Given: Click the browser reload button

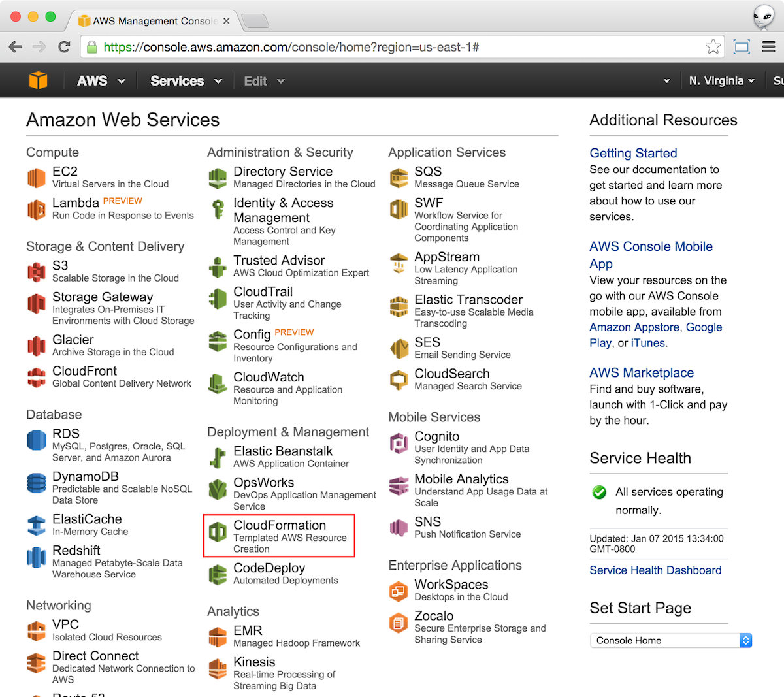Looking at the screenshot, I should click(64, 47).
